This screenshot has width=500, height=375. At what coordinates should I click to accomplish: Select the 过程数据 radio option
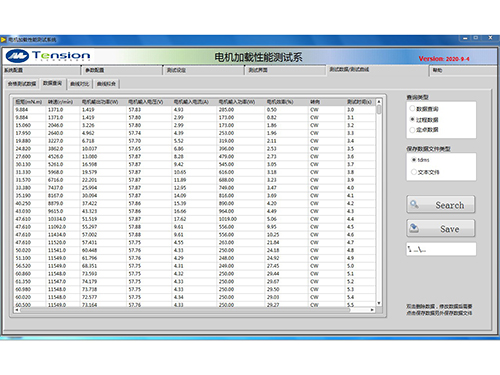pos(412,119)
